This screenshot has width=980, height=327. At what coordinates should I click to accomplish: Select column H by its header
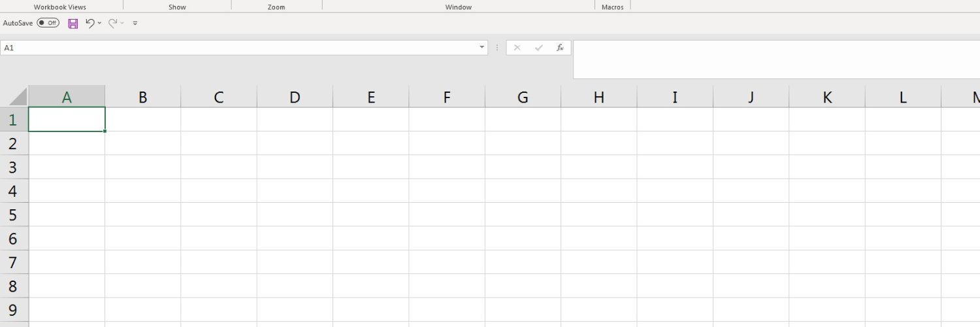tap(599, 97)
